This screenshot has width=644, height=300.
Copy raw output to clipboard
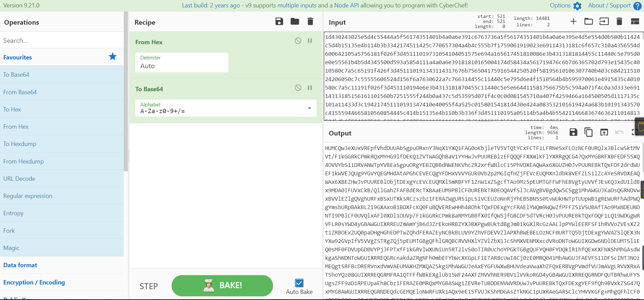click(x=588, y=132)
